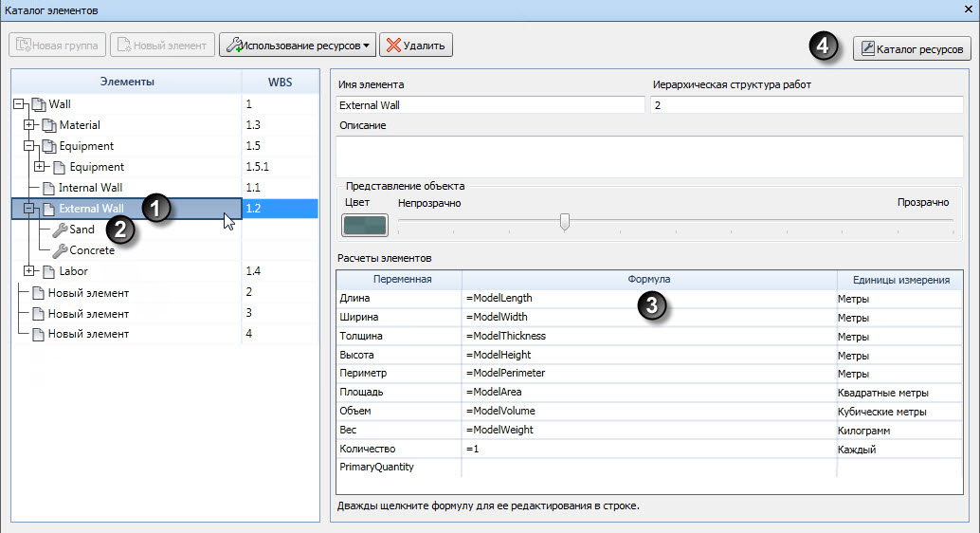This screenshot has width=980, height=533.
Task: Click the wrench icon beside Sand resource
Action: [60, 230]
